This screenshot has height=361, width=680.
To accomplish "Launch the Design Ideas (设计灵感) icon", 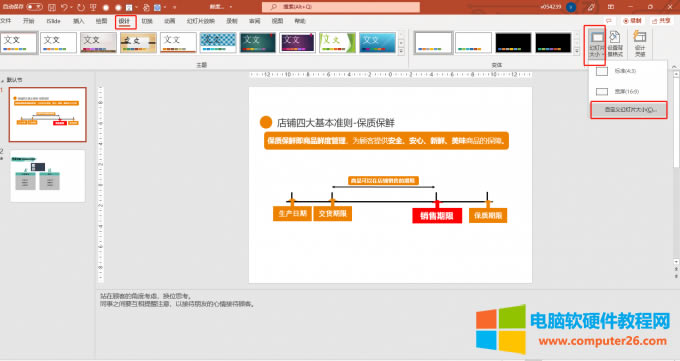I will pos(640,44).
